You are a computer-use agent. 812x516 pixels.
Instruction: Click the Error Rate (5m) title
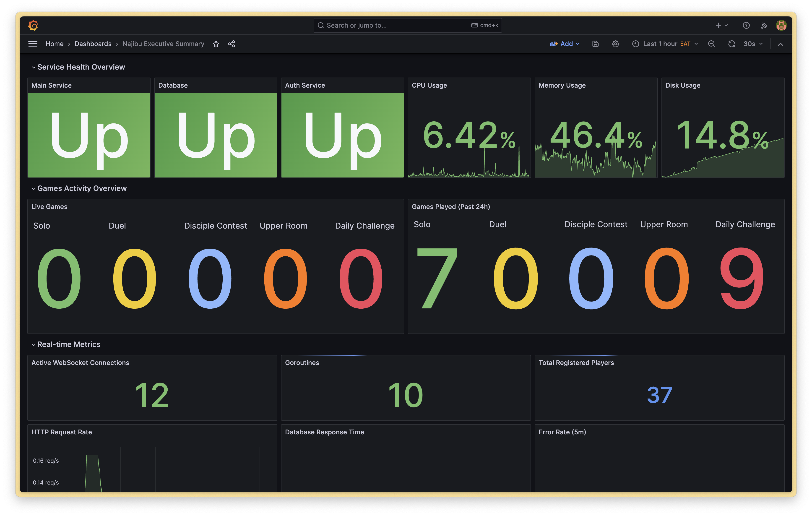[x=562, y=432]
